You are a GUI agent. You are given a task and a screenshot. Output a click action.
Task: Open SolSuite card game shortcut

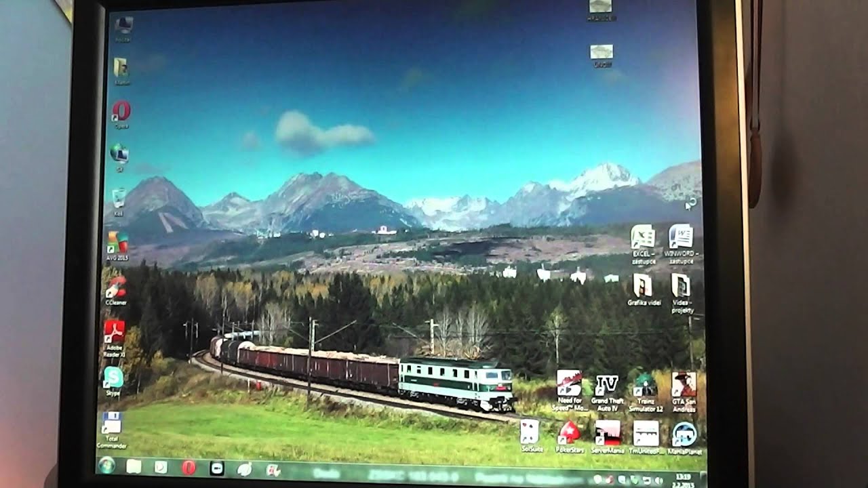click(x=530, y=436)
